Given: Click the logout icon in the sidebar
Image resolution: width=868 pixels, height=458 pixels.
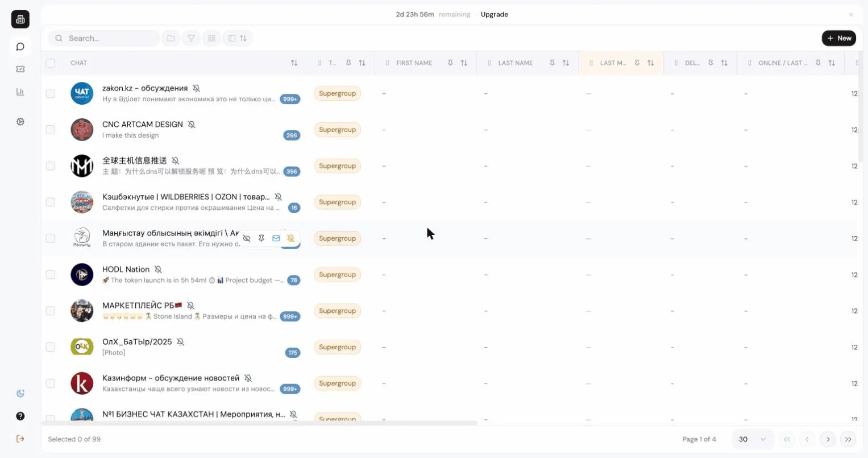Looking at the screenshot, I should 20,439.
